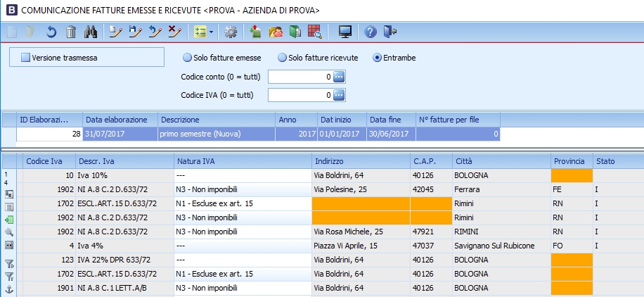Click the Piazza Vi Aprile, 15 cell
This screenshot has width=644, height=297.
point(361,246)
